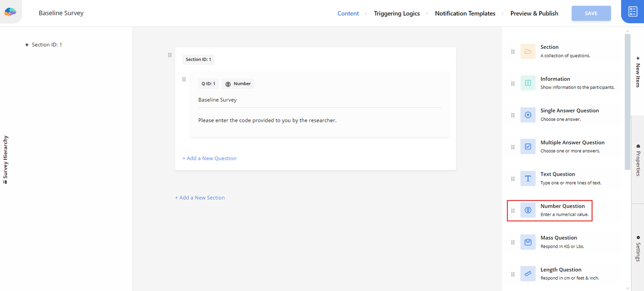Click Add a New Section link
The height and width of the screenshot is (291, 644).
200,198
